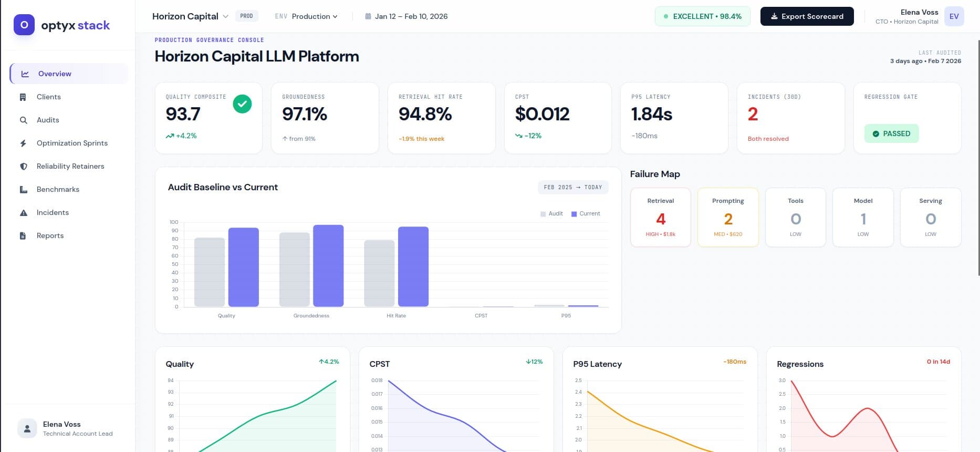
Task: Click the Quality current purple bar
Action: pos(244,267)
